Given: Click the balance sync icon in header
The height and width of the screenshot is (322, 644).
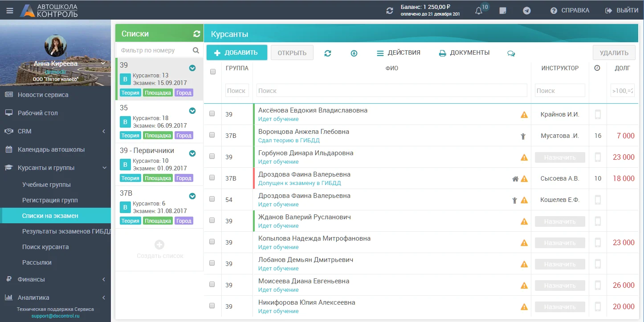Looking at the screenshot, I should point(390,11).
